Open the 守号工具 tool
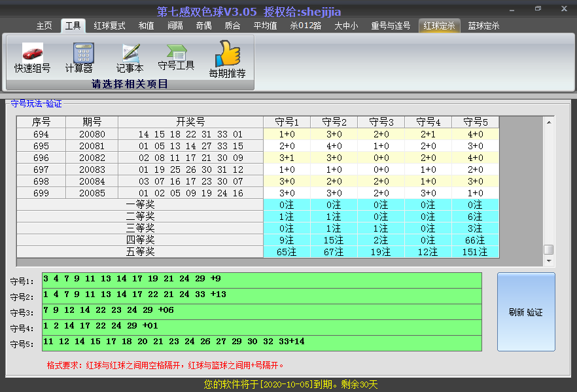 tap(176, 56)
